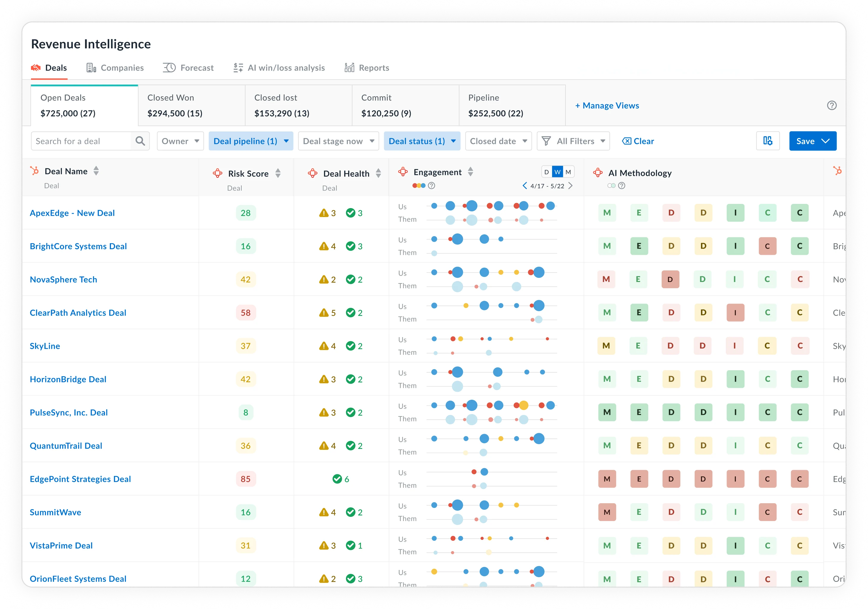Open the ApexEdge - New Deal link

pos(72,213)
